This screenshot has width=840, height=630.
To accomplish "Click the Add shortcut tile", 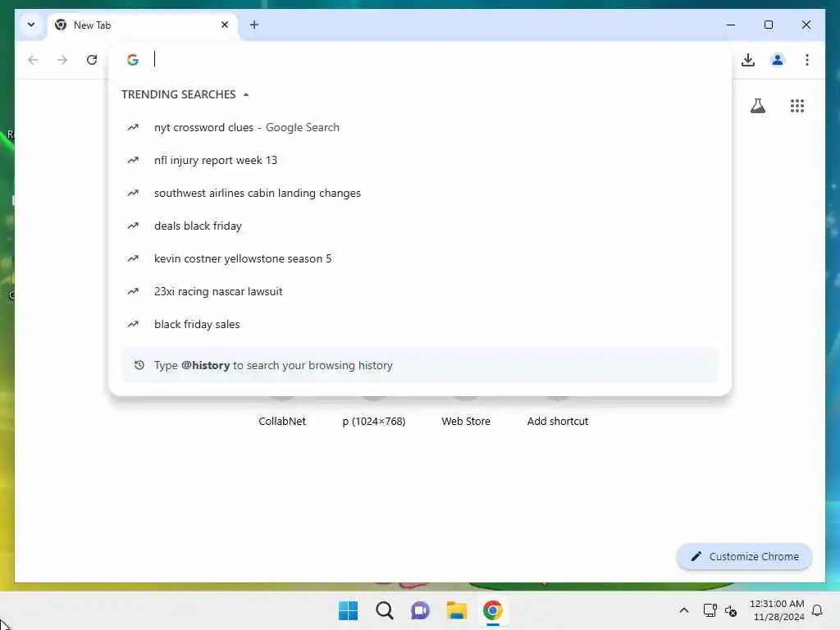I will tap(558, 421).
